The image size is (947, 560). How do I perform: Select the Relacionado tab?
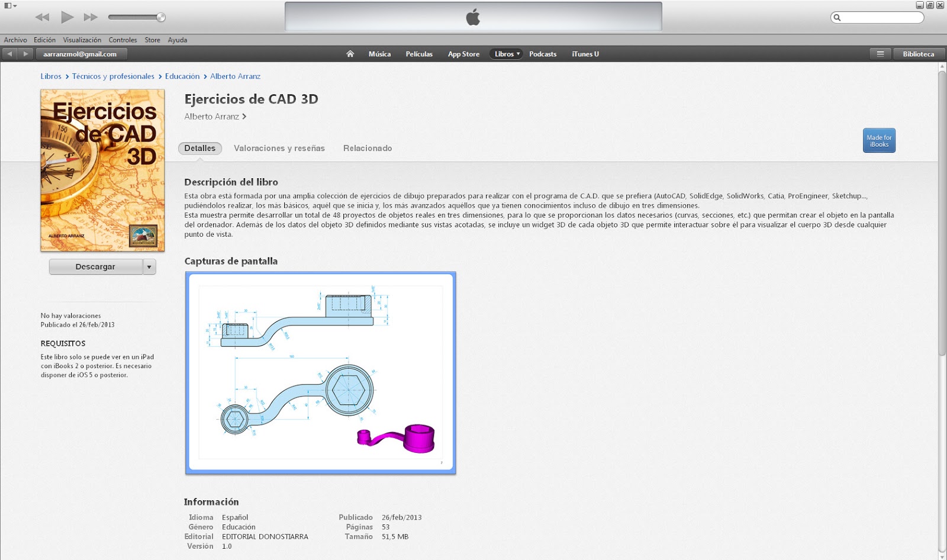(368, 149)
